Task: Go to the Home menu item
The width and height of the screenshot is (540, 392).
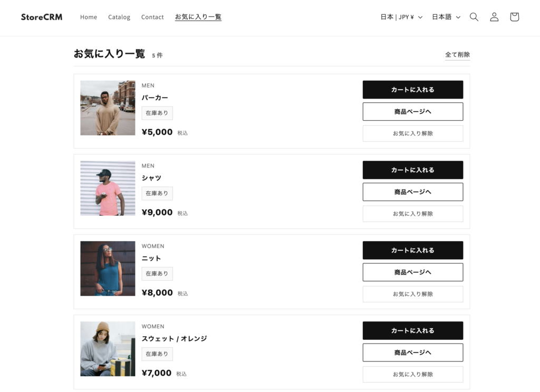Action: pyautogui.click(x=89, y=17)
